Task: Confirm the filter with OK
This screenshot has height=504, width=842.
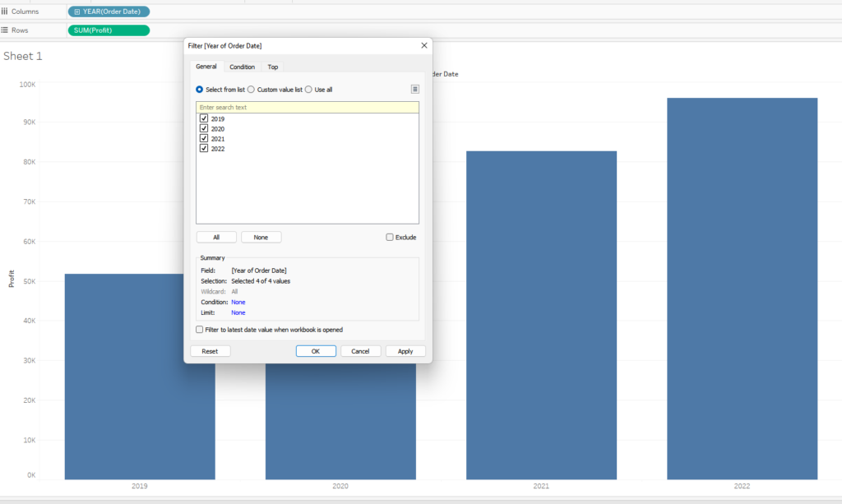Action: (x=316, y=351)
